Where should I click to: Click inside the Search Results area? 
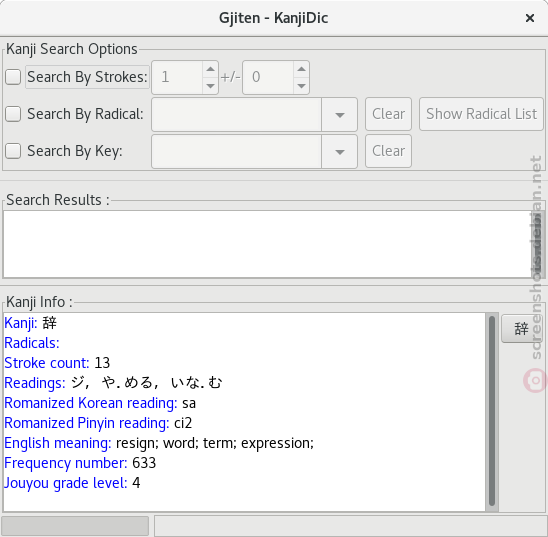click(267, 244)
